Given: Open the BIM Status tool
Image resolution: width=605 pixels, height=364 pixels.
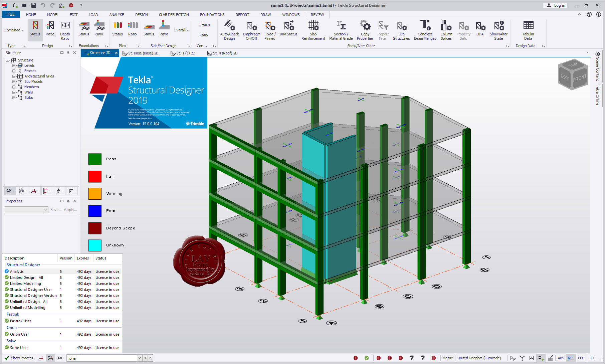Looking at the screenshot, I should point(288,28).
